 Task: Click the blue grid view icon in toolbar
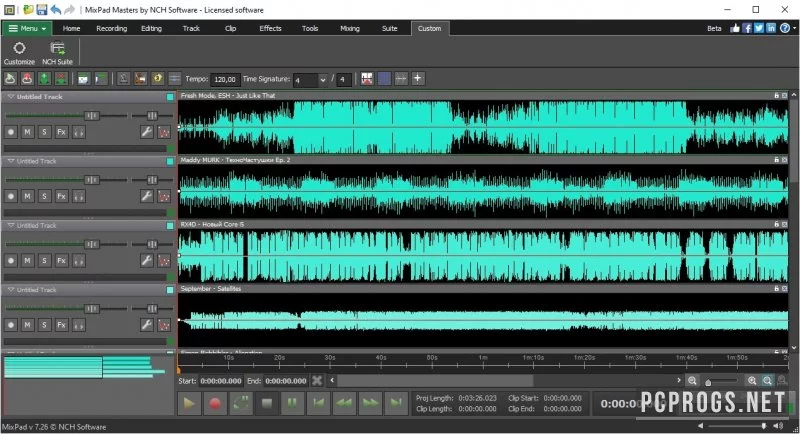pos(384,79)
